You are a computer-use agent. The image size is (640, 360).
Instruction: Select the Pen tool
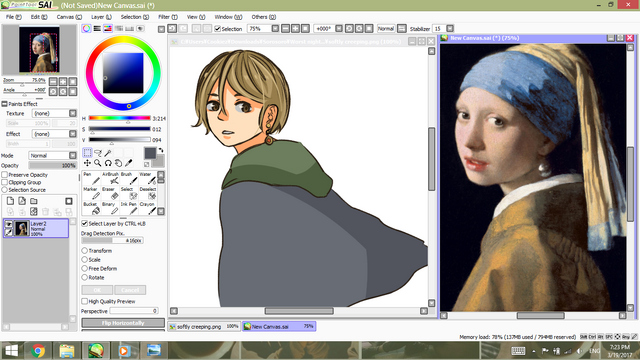[x=91, y=178]
